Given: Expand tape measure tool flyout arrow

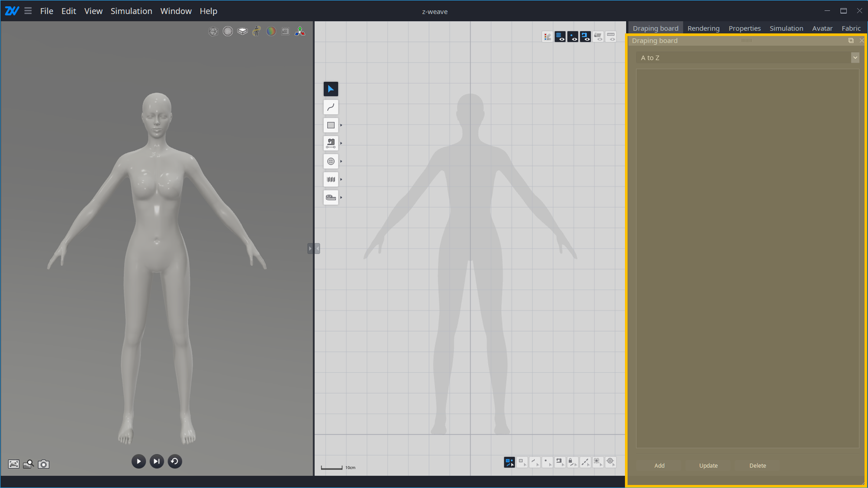Looking at the screenshot, I should tap(341, 197).
